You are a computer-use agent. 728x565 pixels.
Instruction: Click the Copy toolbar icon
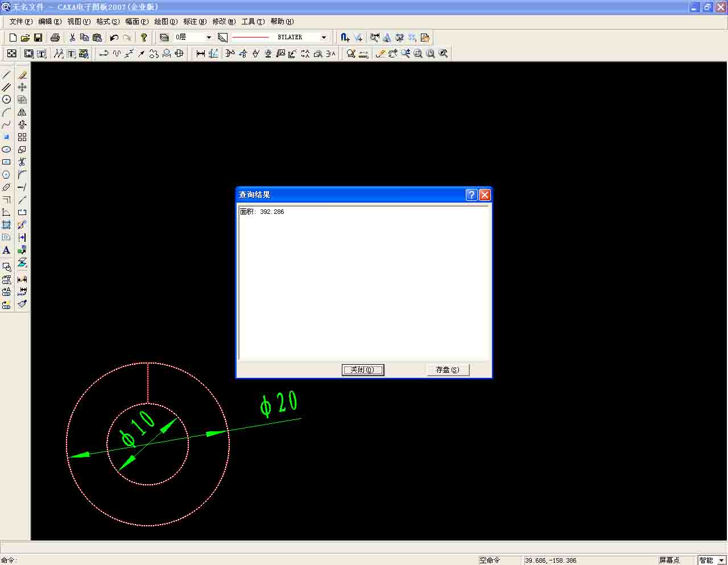tap(85, 38)
